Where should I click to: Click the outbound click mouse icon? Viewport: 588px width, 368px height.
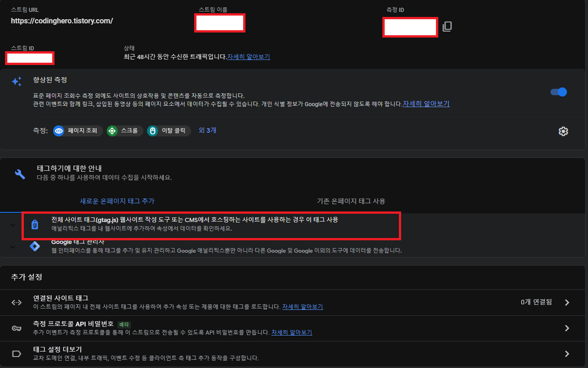pos(152,131)
